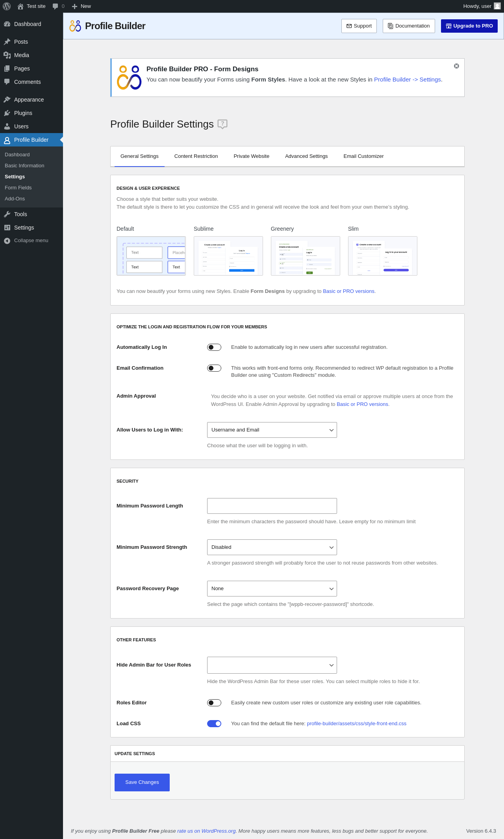
Task: Switch to the Content Restriction tab
Action: coord(196,156)
